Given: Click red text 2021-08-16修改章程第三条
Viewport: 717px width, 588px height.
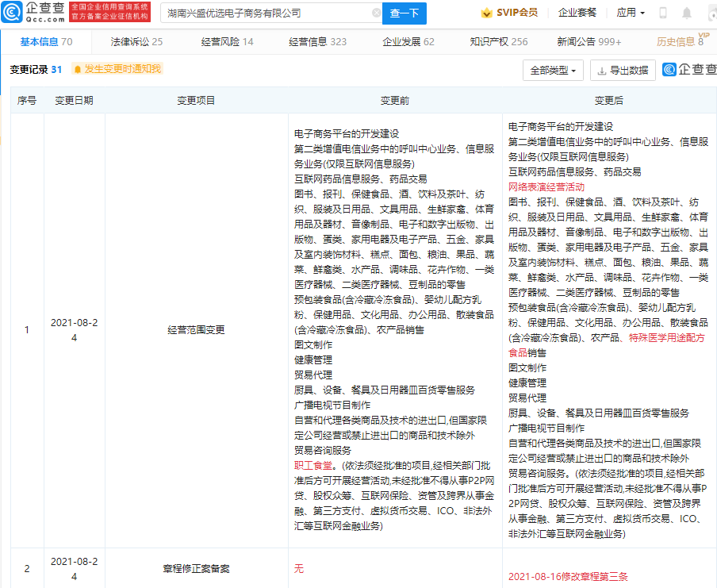Looking at the screenshot, I should [568, 577].
